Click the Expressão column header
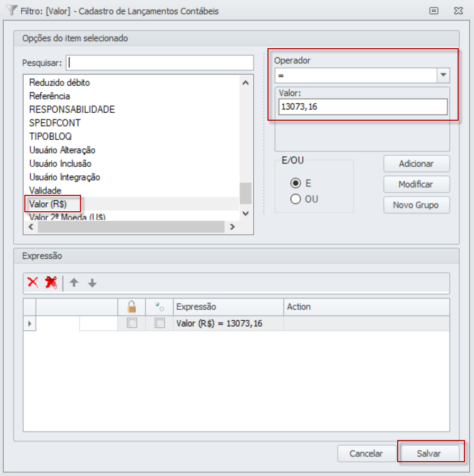This screenshot has width=474, height=476. tap(228, 307)
